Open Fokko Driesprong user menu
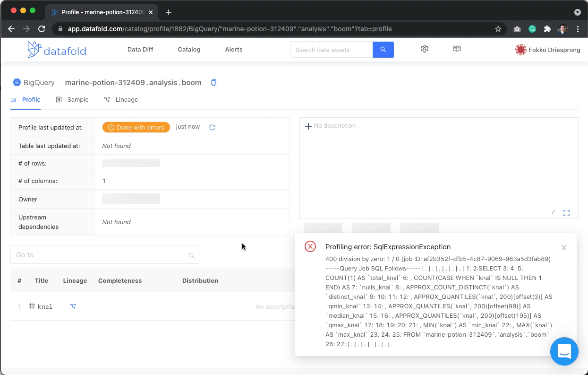The height and width of the screenshot is (375, 588). (x=547, y=50)
